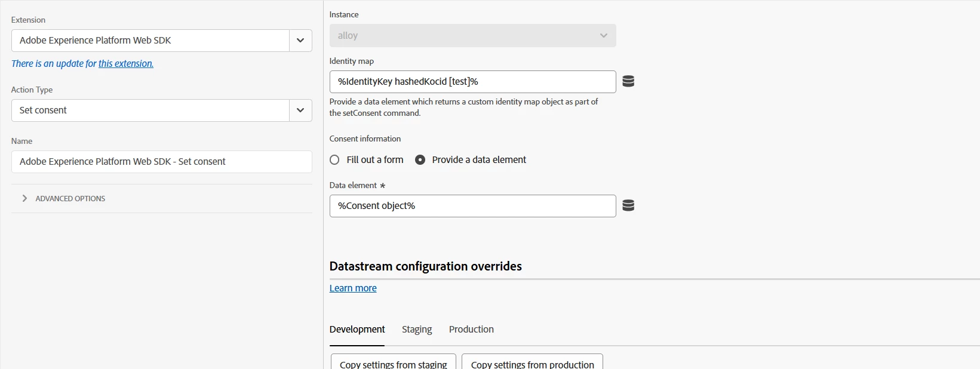The height and width of the screenshot is (369, 980).
Task: Focus the Identity map input field
Action: pos(472,82)
